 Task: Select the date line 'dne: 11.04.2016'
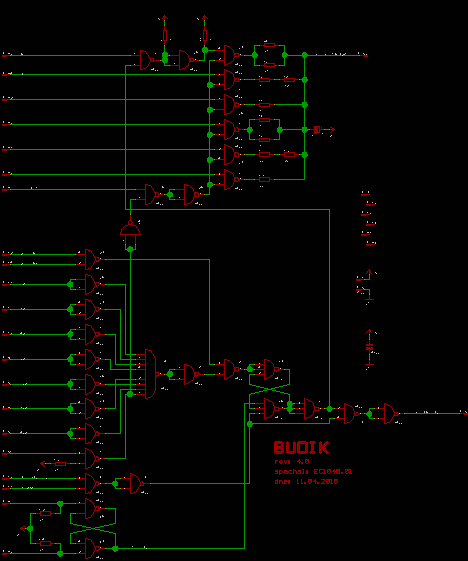pyautogui.click(x=306, y=482)
